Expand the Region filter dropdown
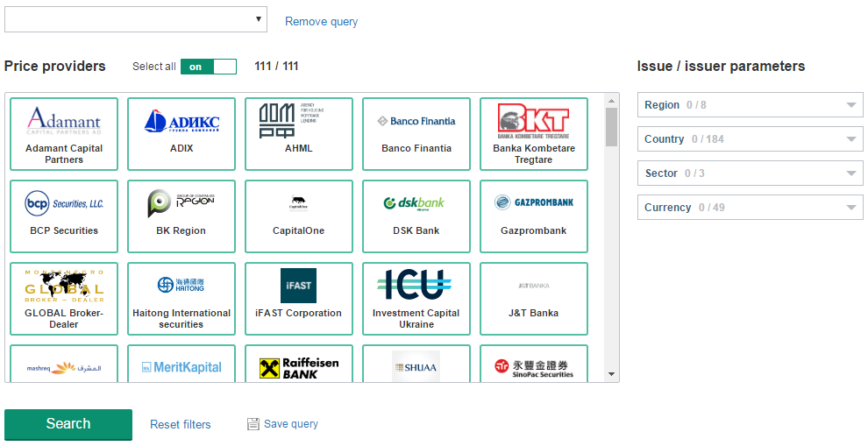 click(750, 105)
